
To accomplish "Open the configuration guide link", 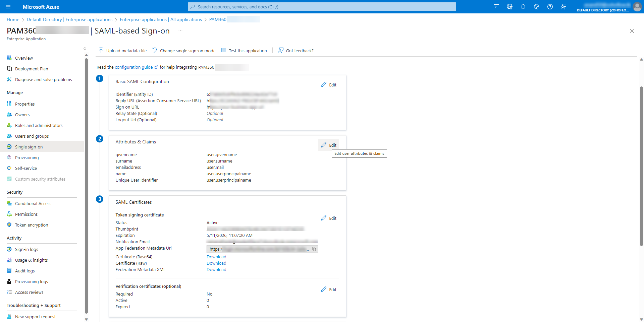I will pos(136,67).
